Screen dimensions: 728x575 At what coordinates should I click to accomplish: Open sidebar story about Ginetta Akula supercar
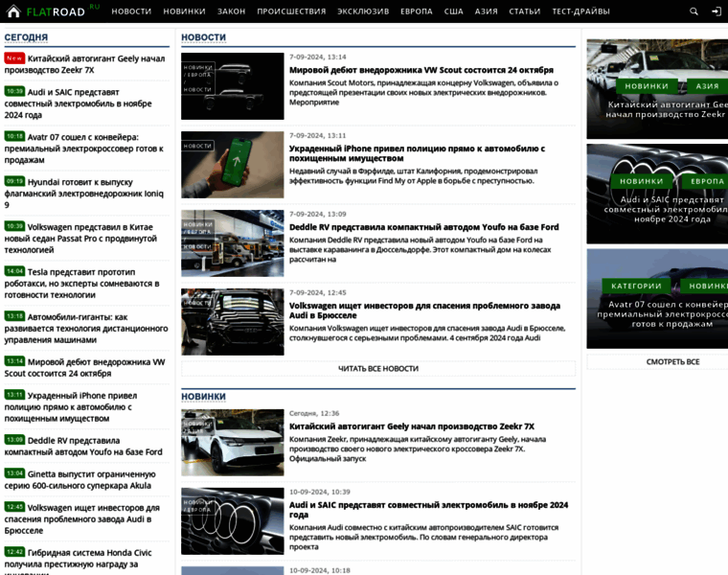click(x=80, y=480)
